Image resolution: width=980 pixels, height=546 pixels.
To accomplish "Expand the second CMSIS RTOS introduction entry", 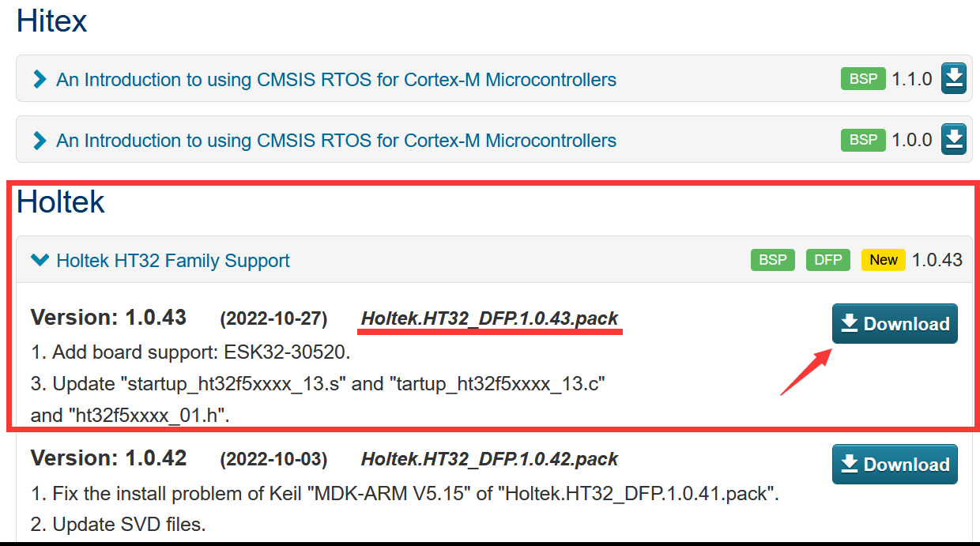I will 40,141.
